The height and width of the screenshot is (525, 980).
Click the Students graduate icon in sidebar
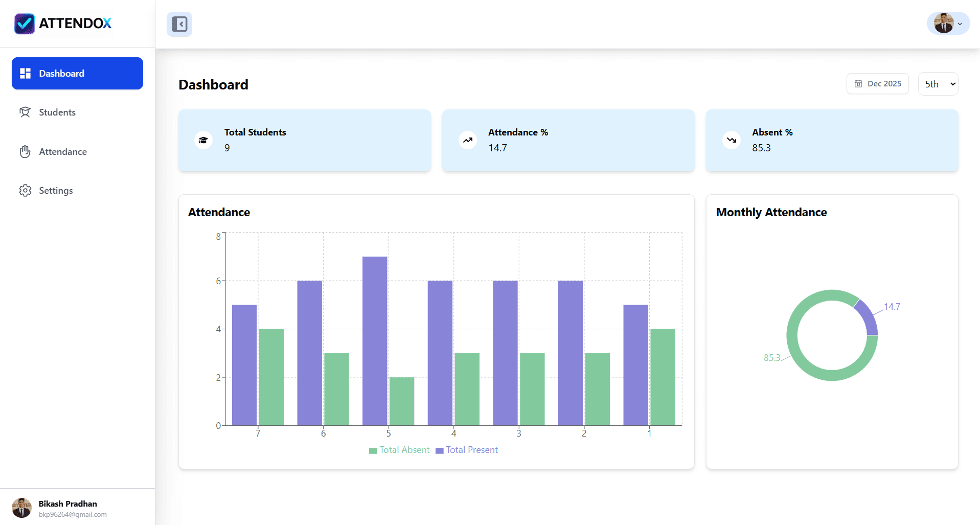pos(25,112)
